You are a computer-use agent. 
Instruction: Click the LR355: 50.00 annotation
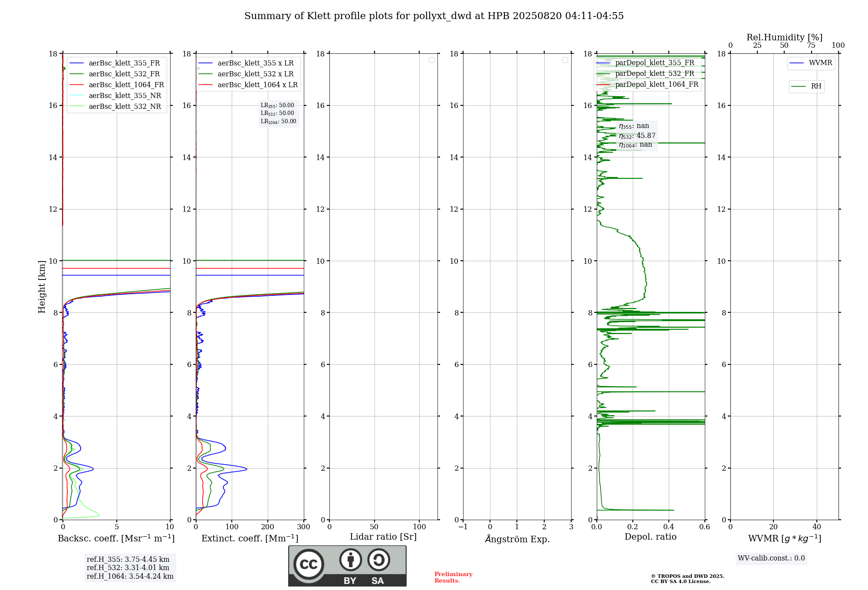tap(277, 105)
